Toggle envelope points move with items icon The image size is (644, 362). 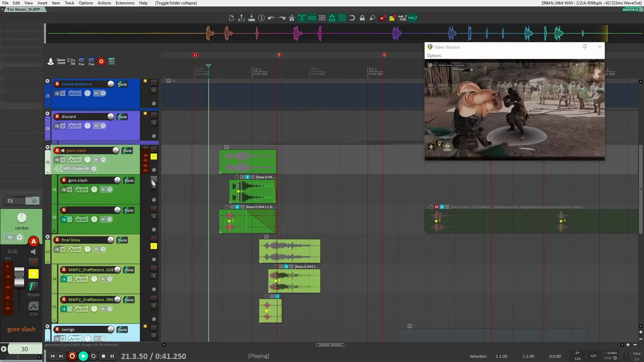pyautogui.click(x=332, y=18)
